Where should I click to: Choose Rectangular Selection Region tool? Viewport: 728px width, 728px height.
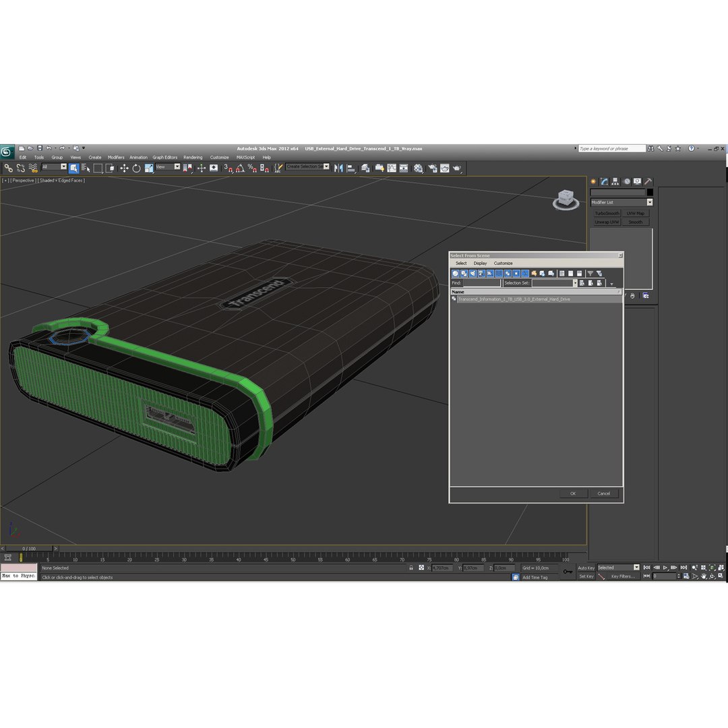coord(98,168)
